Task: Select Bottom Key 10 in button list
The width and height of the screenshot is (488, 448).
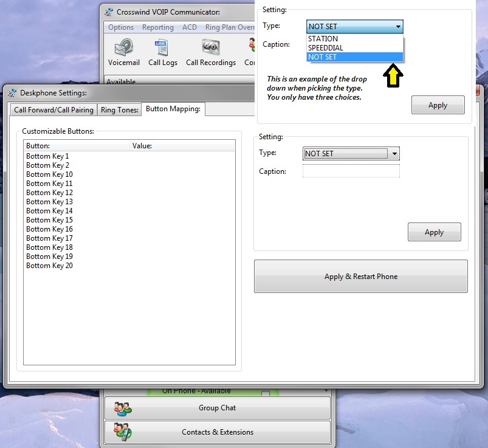Action: [x=49, y=174]
